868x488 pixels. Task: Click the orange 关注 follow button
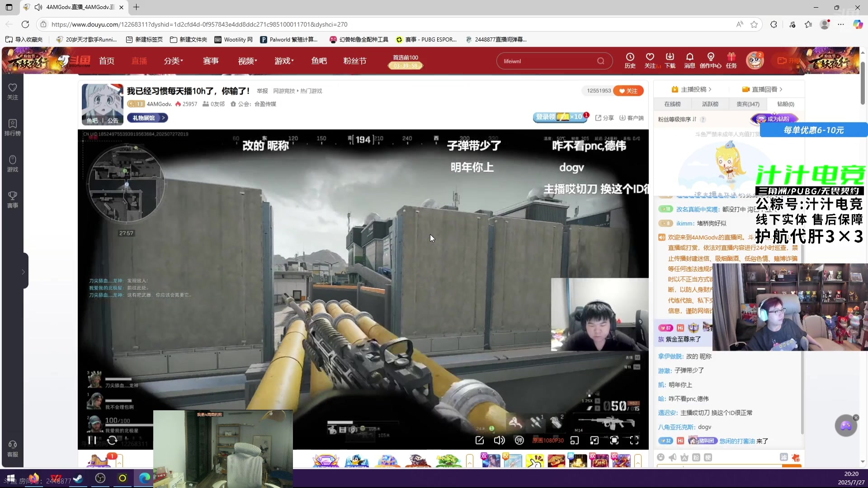pyautogui.click(x=628, y=91)
